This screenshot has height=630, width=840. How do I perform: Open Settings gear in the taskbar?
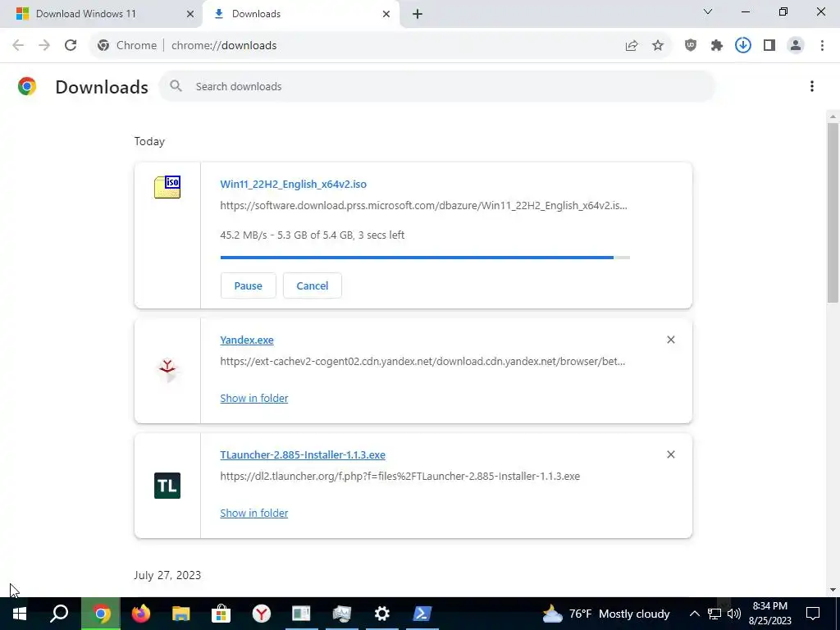[381, 614]
